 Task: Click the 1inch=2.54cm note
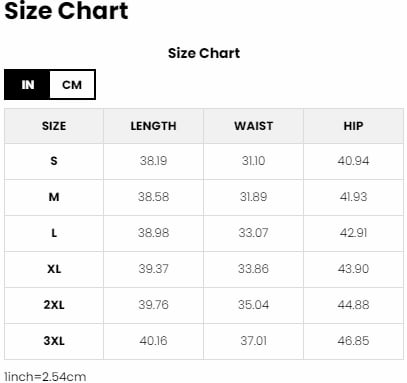point(45,377)
